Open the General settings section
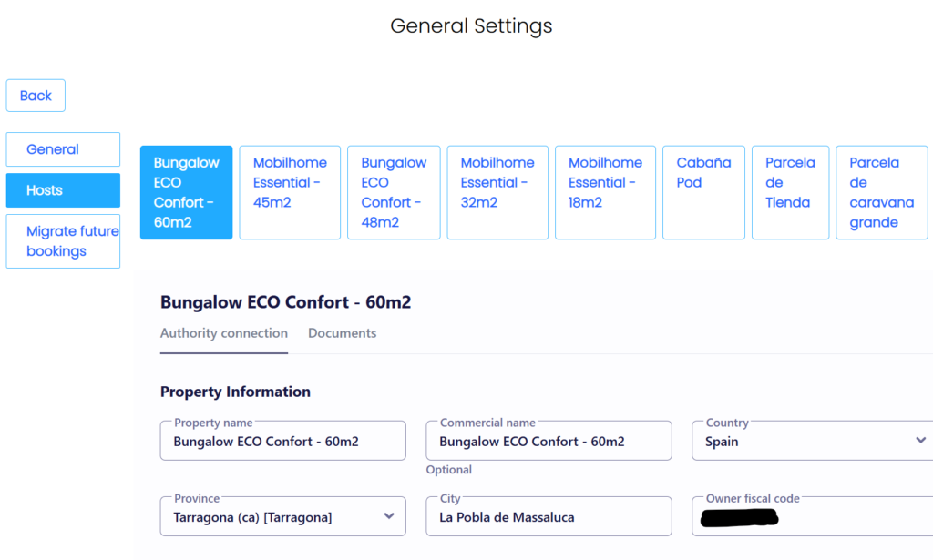Screen dimensions: 933x560 tap(63, 149)
